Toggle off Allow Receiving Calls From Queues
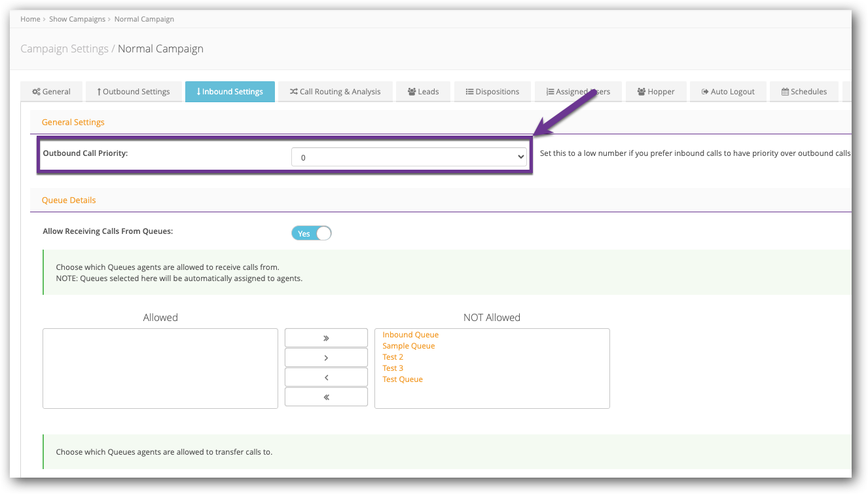Viewport: 868px width, 494px height. click(311, 233)
